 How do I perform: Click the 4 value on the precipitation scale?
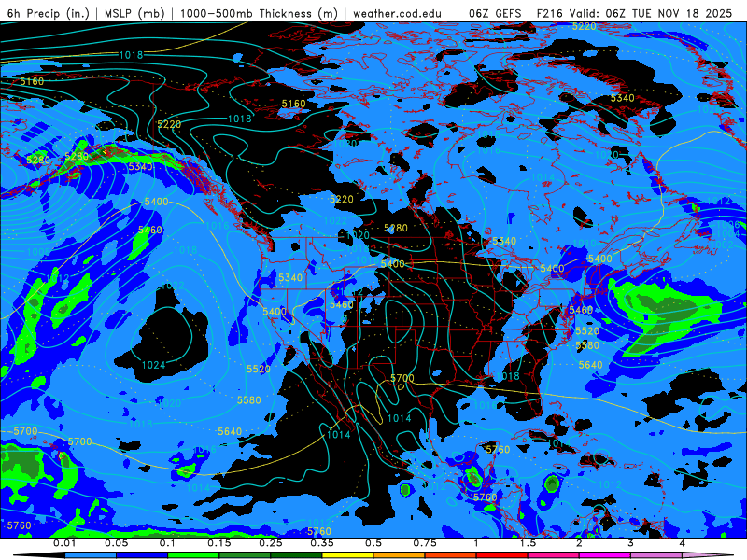click(683, 543)
